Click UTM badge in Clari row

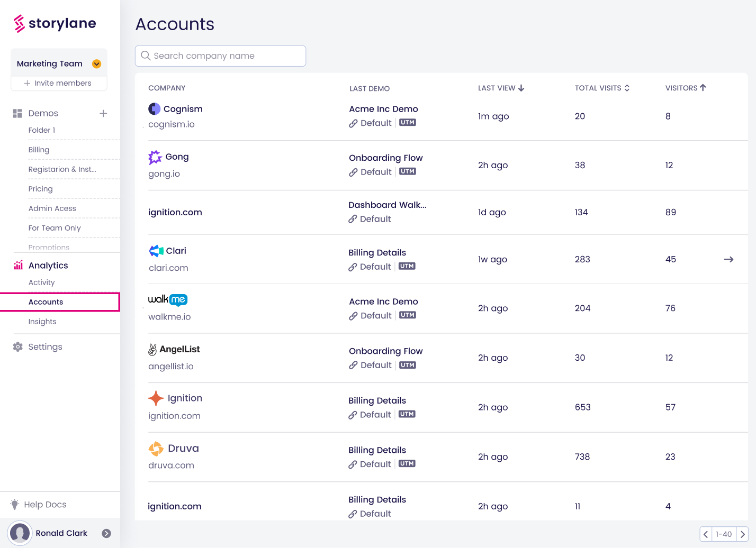click(x=407, y=266)
